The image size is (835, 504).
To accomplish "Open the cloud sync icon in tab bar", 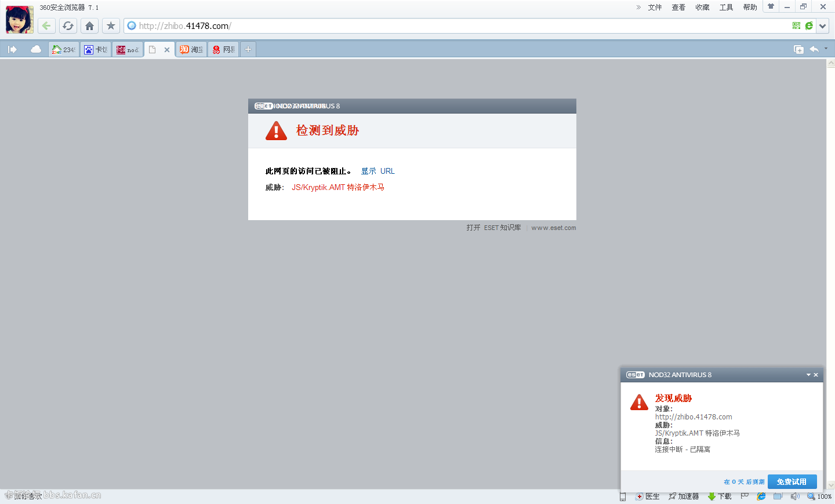I will 35,49.
